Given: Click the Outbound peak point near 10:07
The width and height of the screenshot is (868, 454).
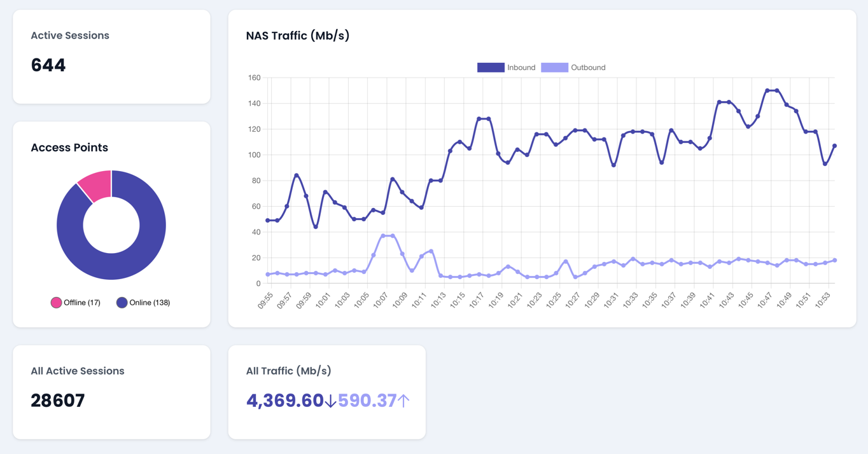Looking at the screenshot, I should [383, 236].
